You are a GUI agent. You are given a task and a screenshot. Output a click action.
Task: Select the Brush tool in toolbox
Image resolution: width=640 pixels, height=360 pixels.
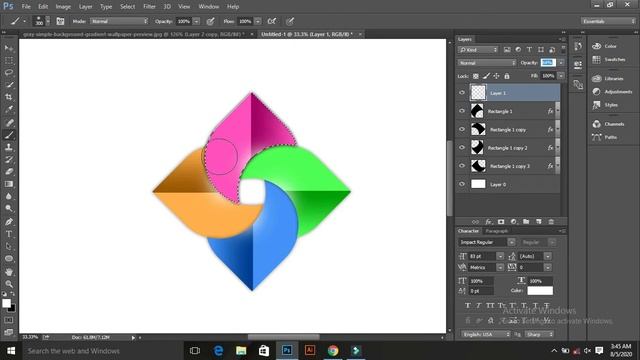click(x=9, y=135)
